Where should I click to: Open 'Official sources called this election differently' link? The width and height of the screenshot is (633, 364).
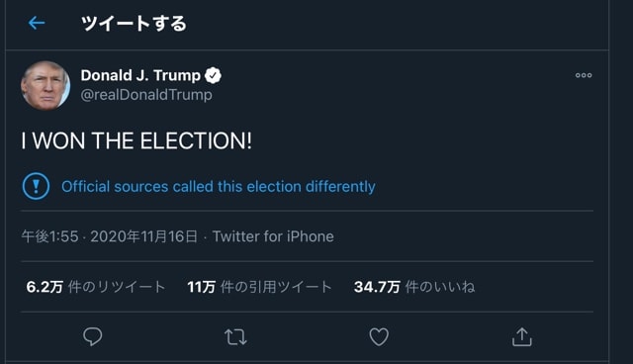(219, 187)
